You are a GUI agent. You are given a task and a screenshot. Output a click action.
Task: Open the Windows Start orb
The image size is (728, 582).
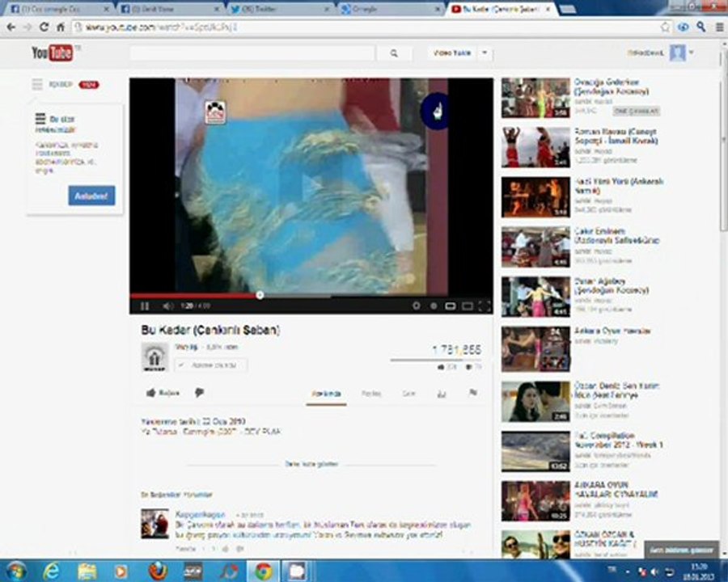coord(15,571)
